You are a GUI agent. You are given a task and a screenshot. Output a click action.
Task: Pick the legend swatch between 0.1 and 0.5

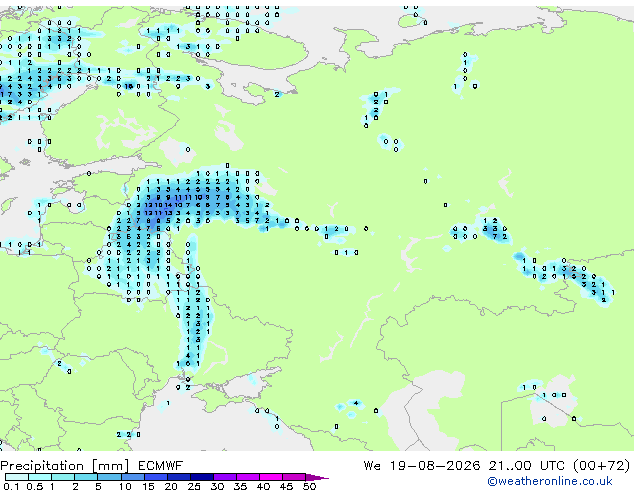coord(17,477)
